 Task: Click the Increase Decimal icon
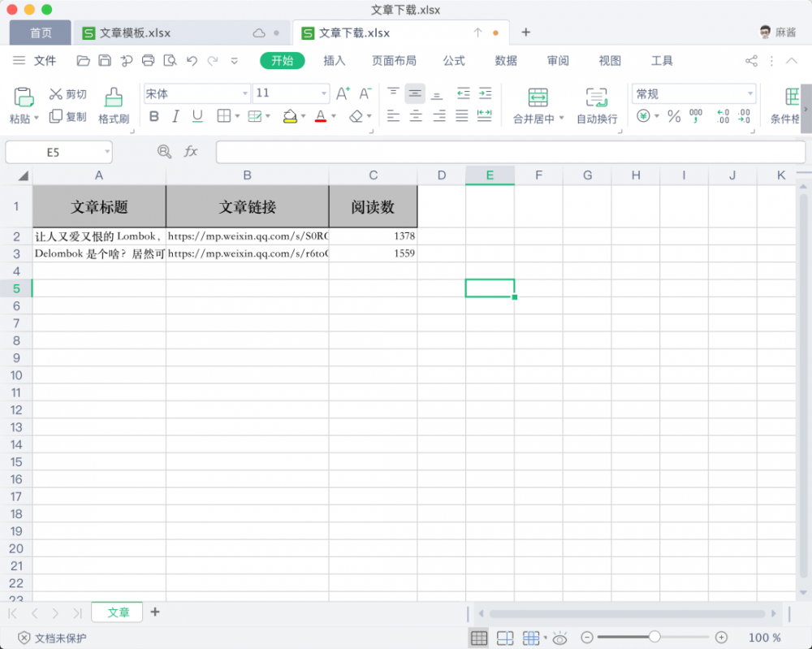722,116
